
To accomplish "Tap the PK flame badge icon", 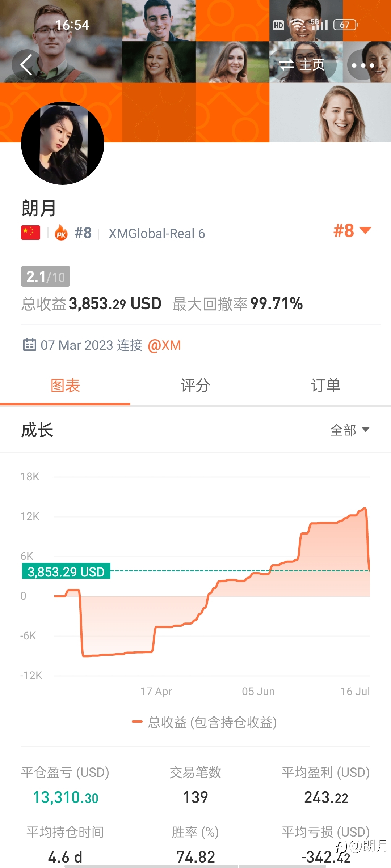I will tap(61, 233).
